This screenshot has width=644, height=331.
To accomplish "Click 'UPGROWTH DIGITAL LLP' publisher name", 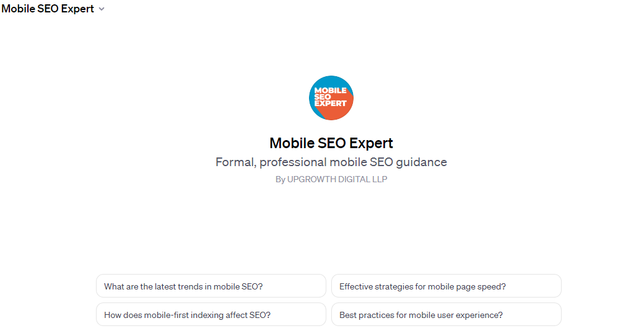I will click(337, 179).
